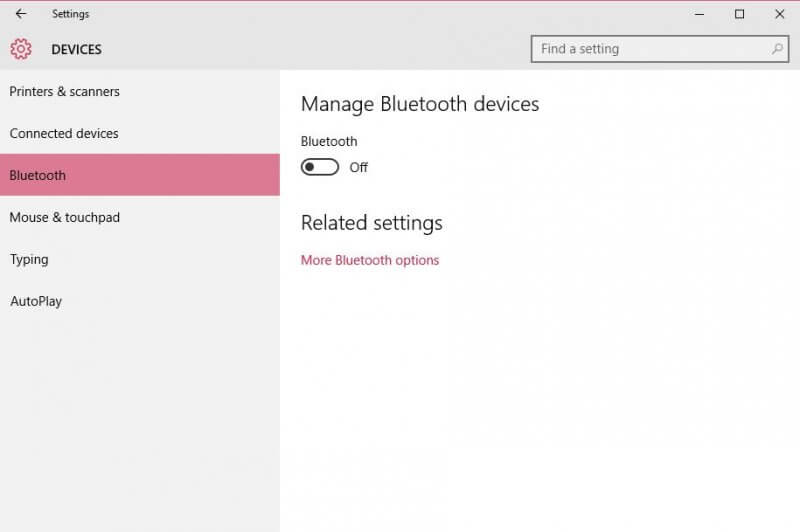This screenshot has width=800, height=532.
Task: Click the Devices gear icon
Action: [x=21, y=49]
